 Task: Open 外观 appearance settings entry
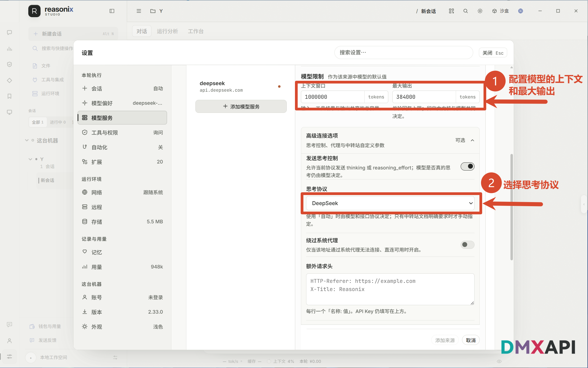122,327
